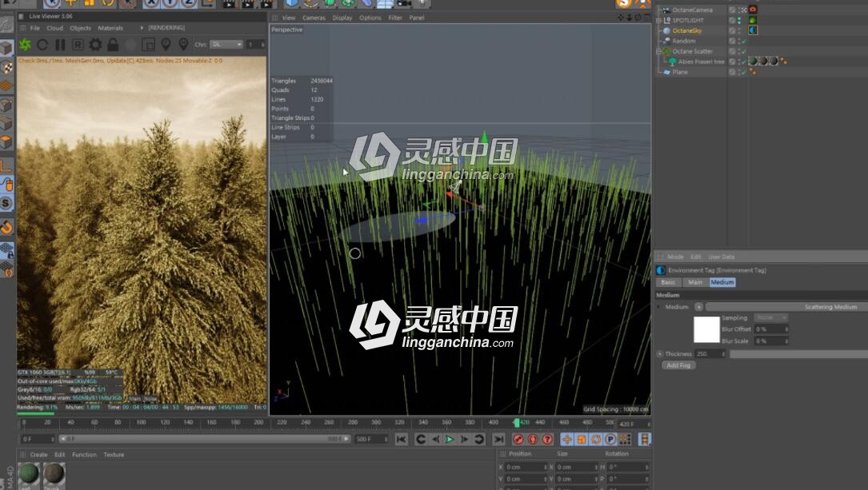Toggle the OctaneCamera layer checkbox

pos(732,10)
